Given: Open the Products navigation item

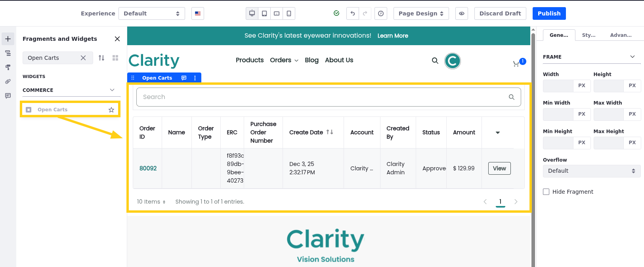Looking at the screenshot, I should (x=250, y=60).
